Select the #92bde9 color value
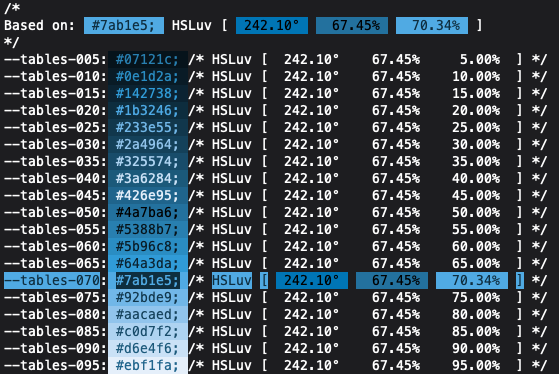This screenshot has width=559, height=374. (x=148, y=297)
